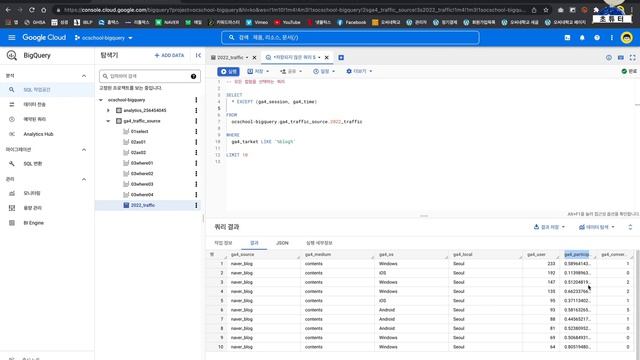640x360 pixels.
Task: Collapse the analysis section in sidebar
Action: coord(84,76)
